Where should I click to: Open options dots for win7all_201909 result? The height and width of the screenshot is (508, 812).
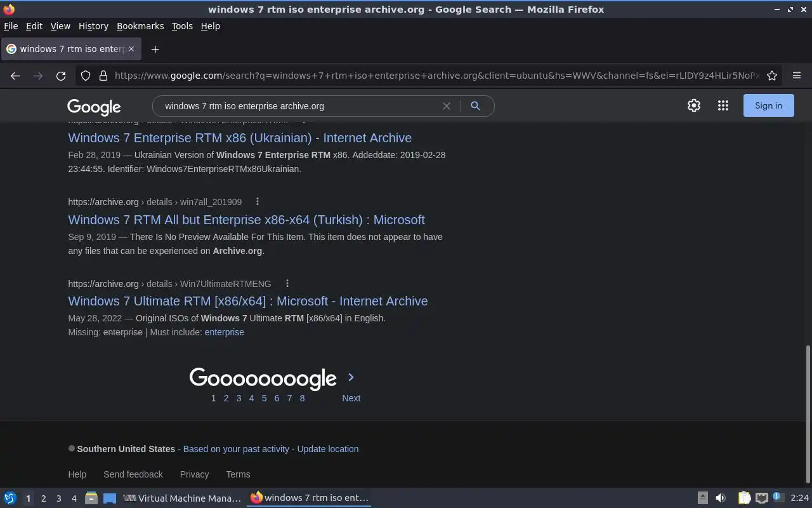point(258,202)
